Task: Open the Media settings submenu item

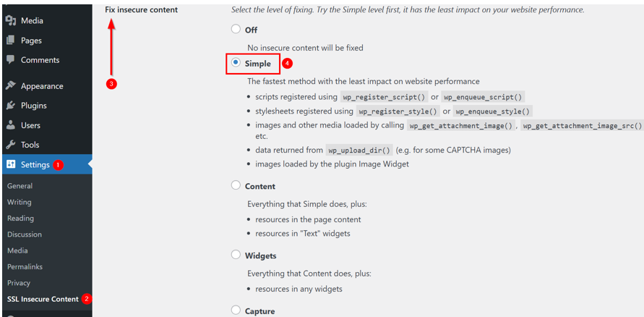Action: click(x=17, y=250)
